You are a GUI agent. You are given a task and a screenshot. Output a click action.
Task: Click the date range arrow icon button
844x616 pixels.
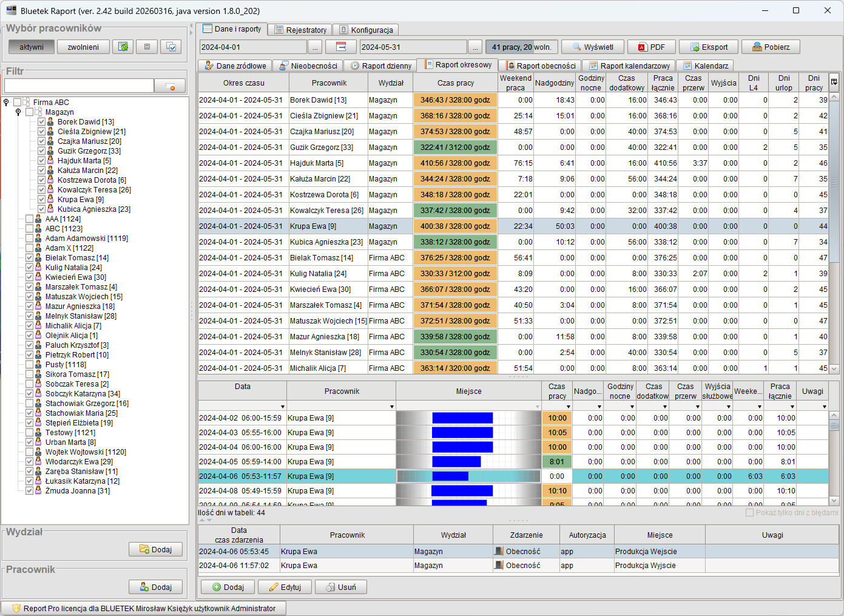(x=341, y=47)
